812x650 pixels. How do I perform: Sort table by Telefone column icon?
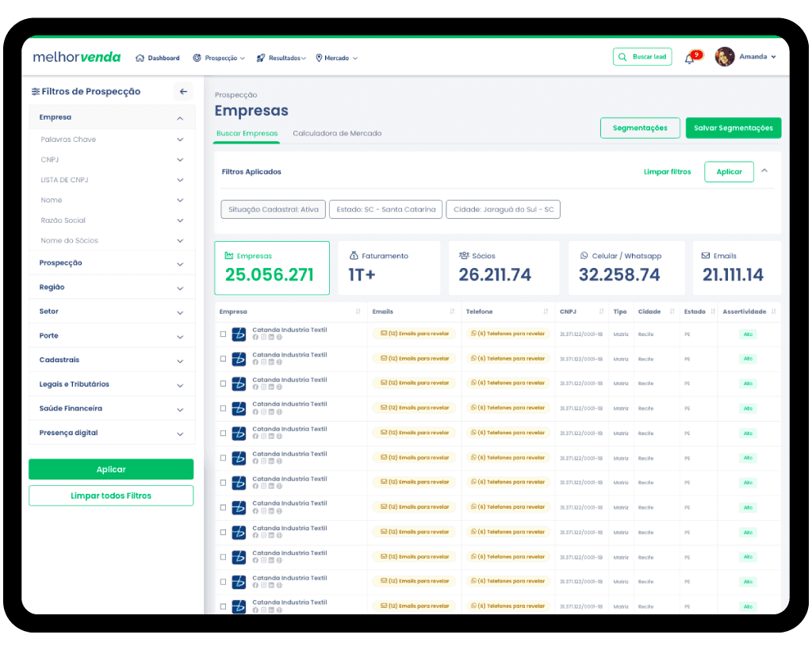click(x=546, y=312)
